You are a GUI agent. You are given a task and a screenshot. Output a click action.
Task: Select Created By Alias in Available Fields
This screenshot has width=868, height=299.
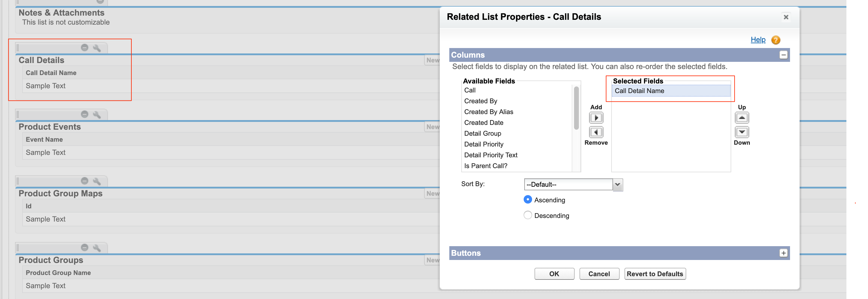coord(488,112)
